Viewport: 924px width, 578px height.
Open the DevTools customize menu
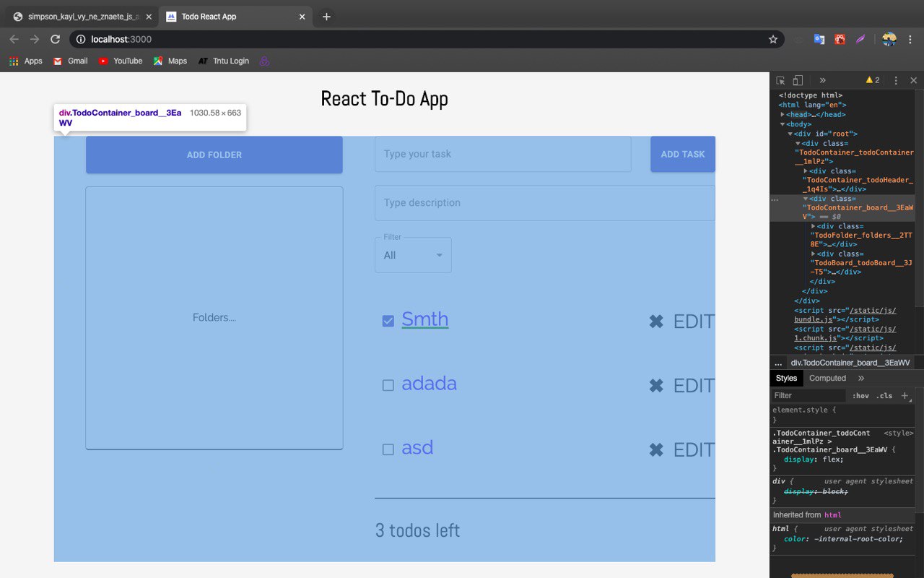pyautogui.click(x=896, y=80)
